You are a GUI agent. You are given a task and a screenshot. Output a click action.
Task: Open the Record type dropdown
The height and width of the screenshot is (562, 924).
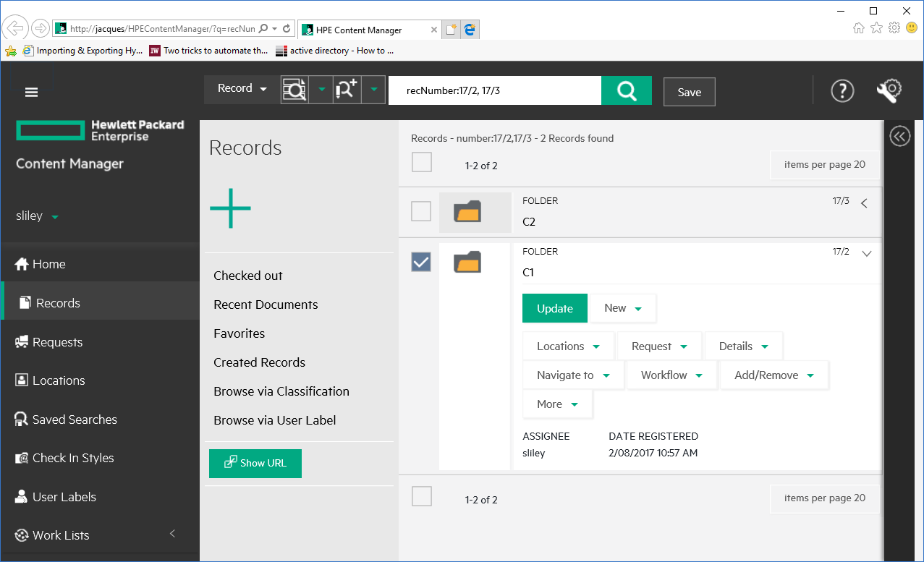click(242, 89)
